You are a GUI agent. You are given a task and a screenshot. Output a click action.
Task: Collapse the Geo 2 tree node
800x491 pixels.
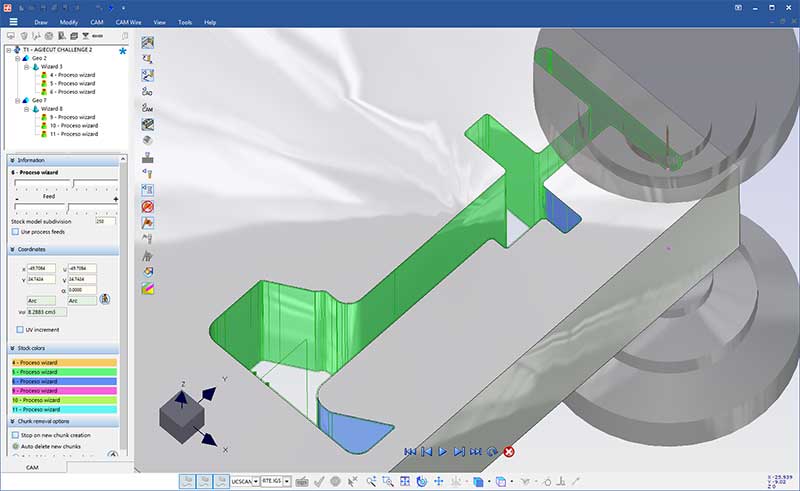pos(15,58)
